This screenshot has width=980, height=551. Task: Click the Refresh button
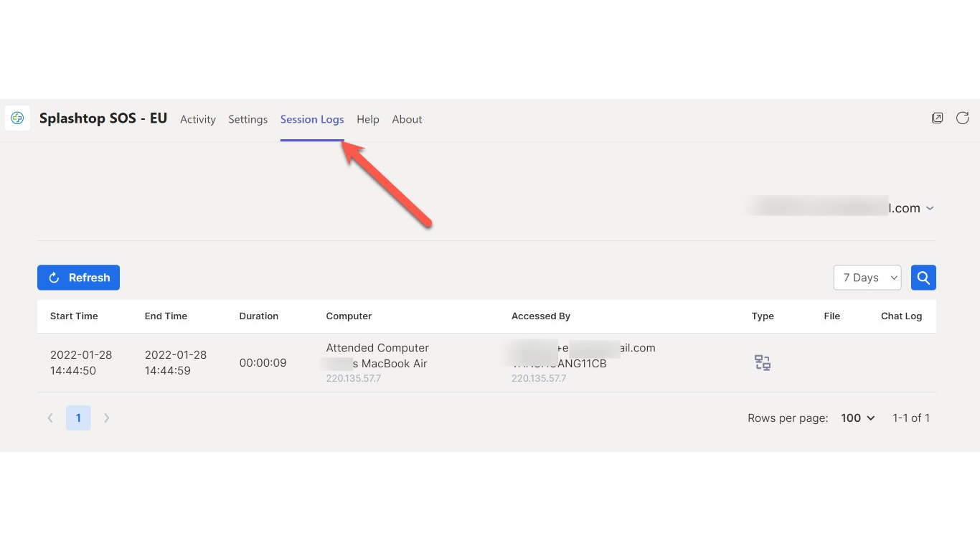[x=78, y=278]
